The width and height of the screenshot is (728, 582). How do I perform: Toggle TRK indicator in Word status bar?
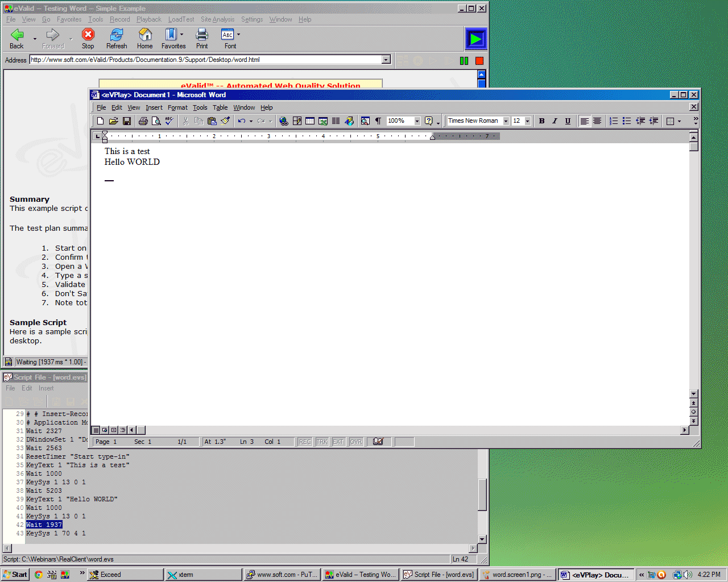tap(322, 442)
